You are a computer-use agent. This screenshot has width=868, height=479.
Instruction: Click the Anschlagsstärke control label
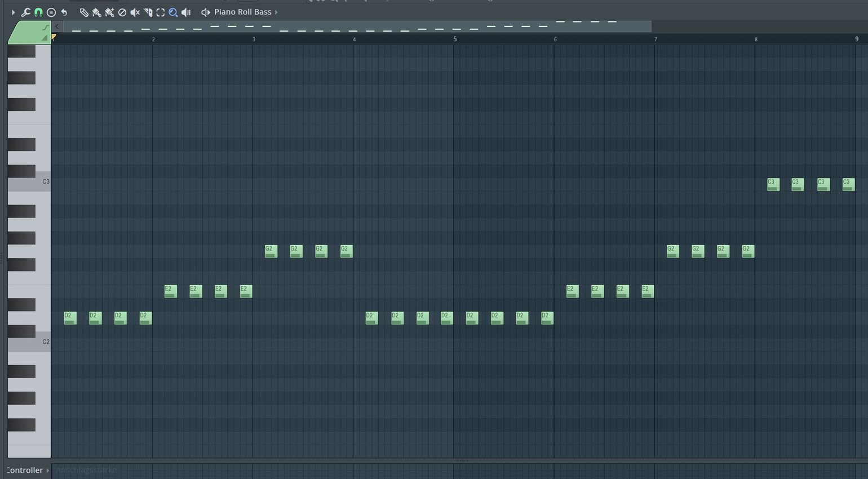(86, 470)
